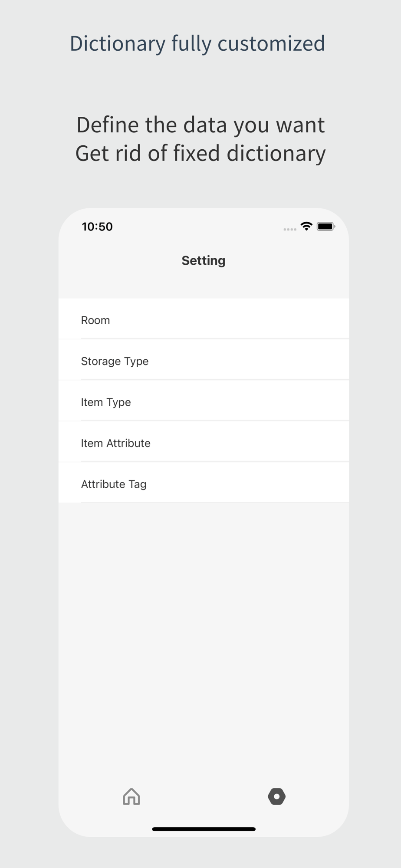Screen dimensions: 401x868
Task: Select the hexagon Settings tab icon
Action: (276, 796)
